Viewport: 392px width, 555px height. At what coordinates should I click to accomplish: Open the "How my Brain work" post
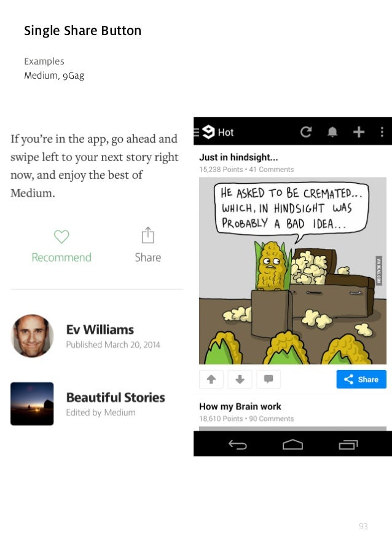coord(240,406)
